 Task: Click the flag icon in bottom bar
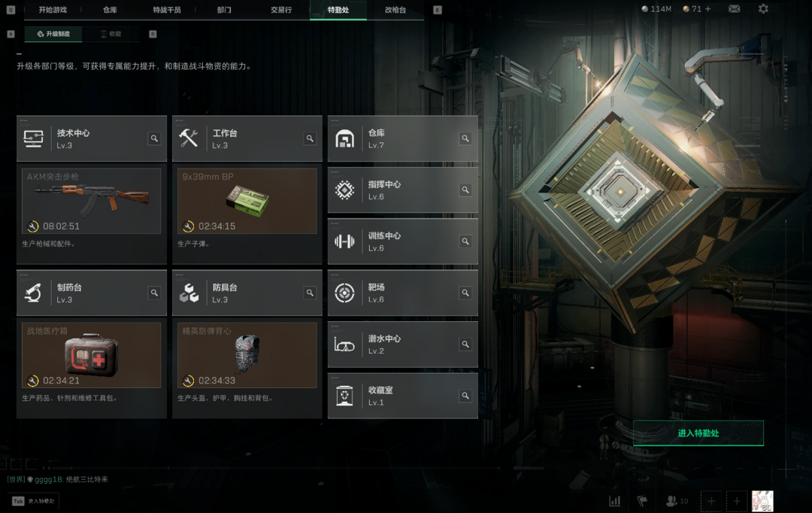[x=642, y=501]
